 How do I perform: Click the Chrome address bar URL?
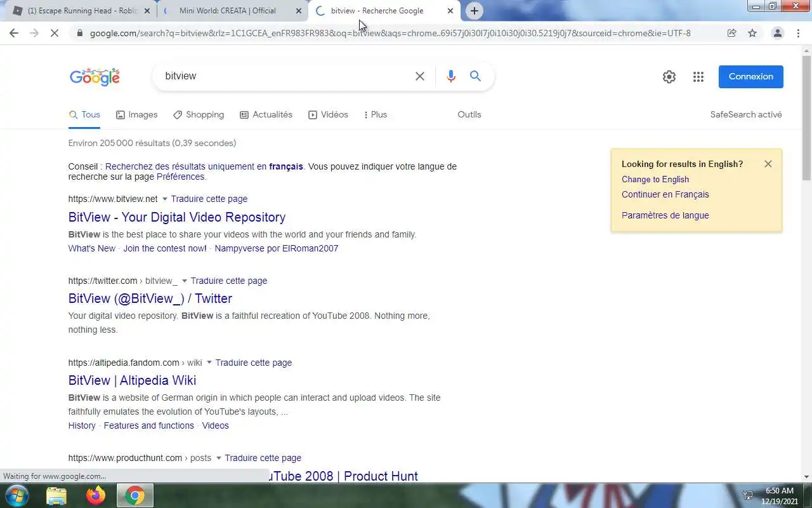390,33
